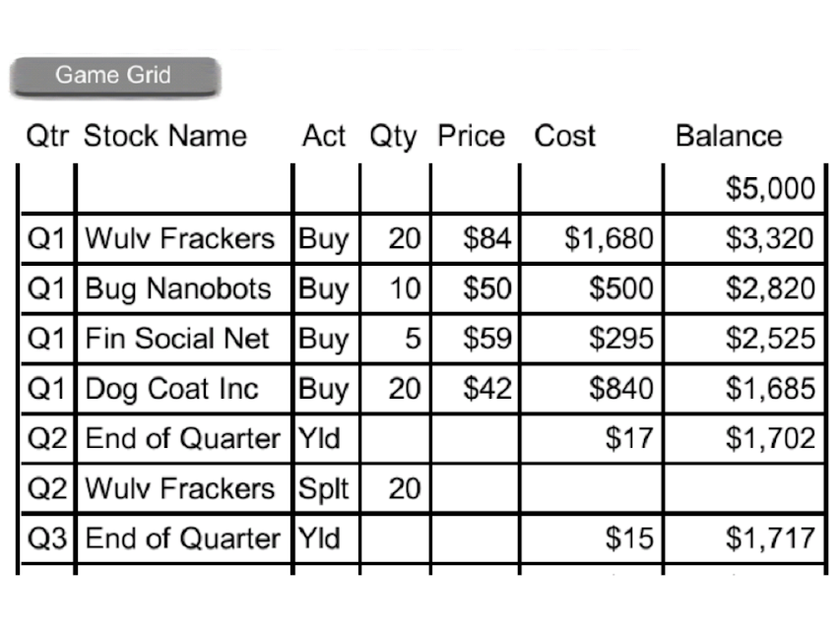
Task: Select the Price column header
Action: tap(471, 136)
